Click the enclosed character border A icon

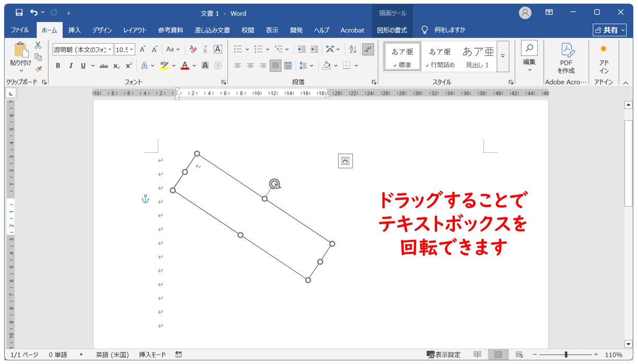[x=218, y=50]
